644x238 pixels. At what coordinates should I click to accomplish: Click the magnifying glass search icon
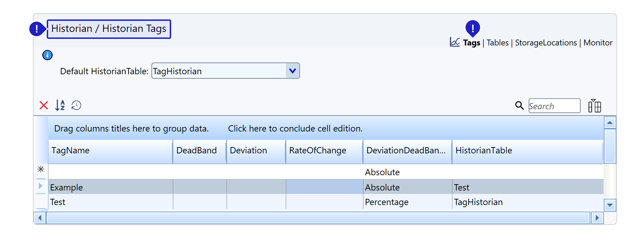click(x=519, y=105)
